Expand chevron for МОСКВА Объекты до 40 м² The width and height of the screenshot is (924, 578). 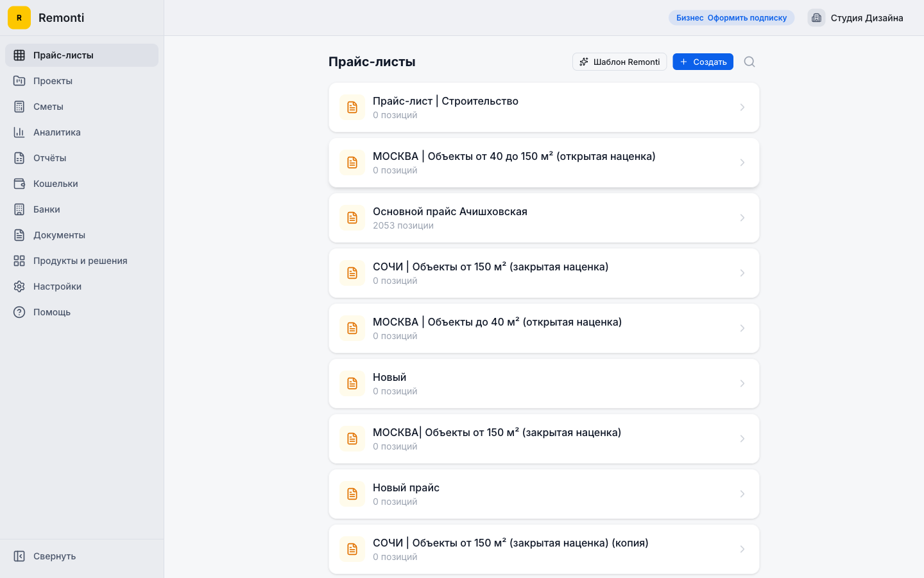pos(742,328)
